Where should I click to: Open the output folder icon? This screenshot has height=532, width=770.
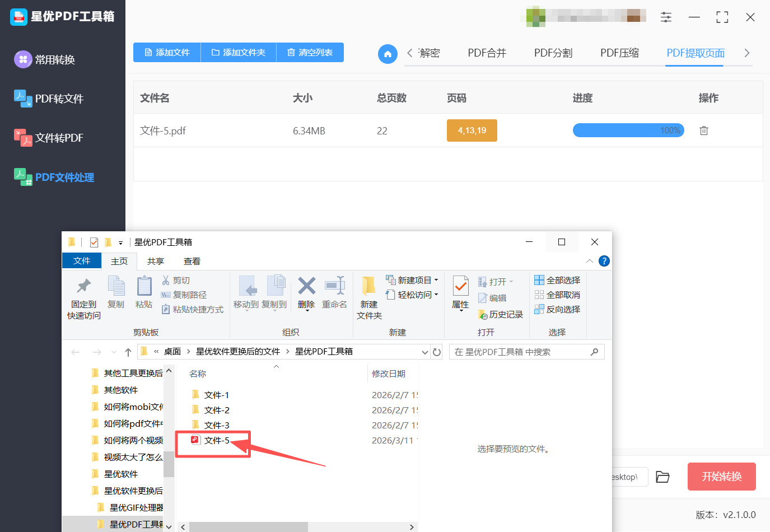pos(663,477)
